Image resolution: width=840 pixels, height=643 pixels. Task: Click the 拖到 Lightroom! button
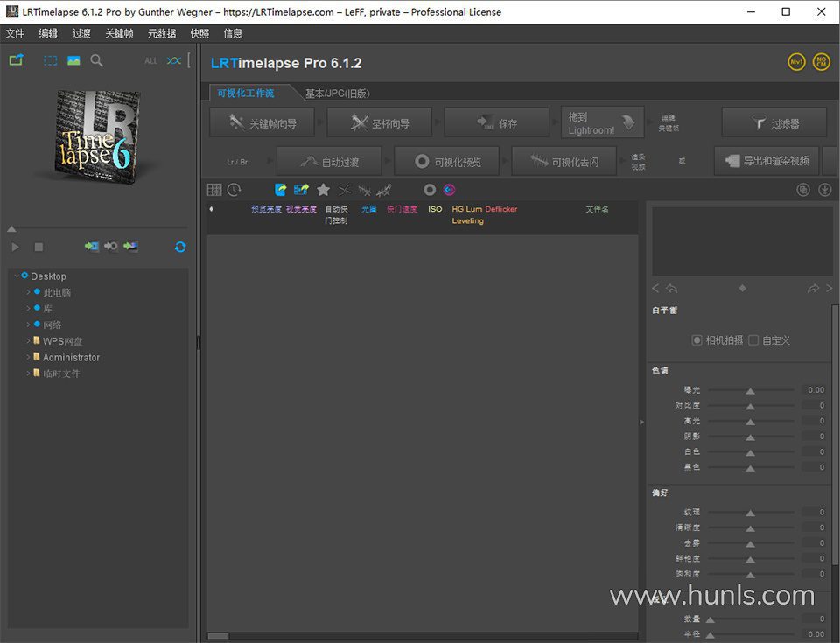click(602, 123)
